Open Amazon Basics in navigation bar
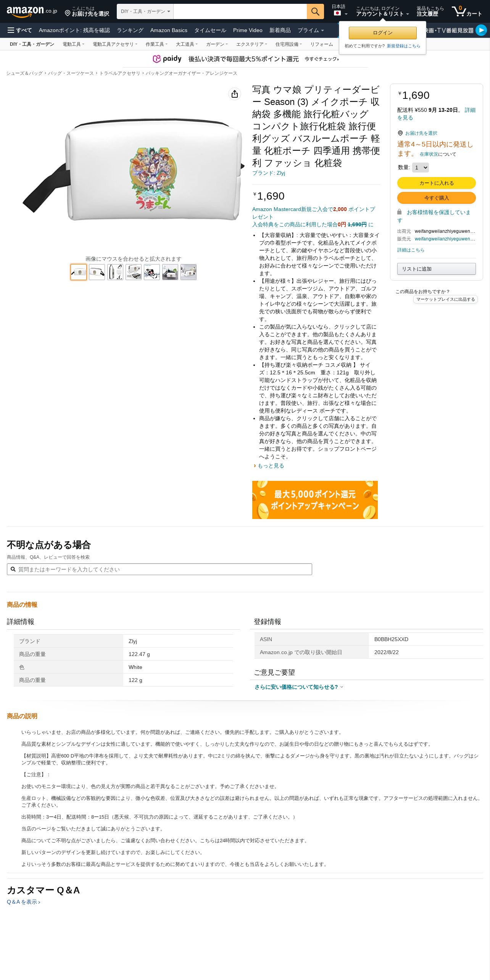Viewport: 490px width, 980px height. pos(169,30)
